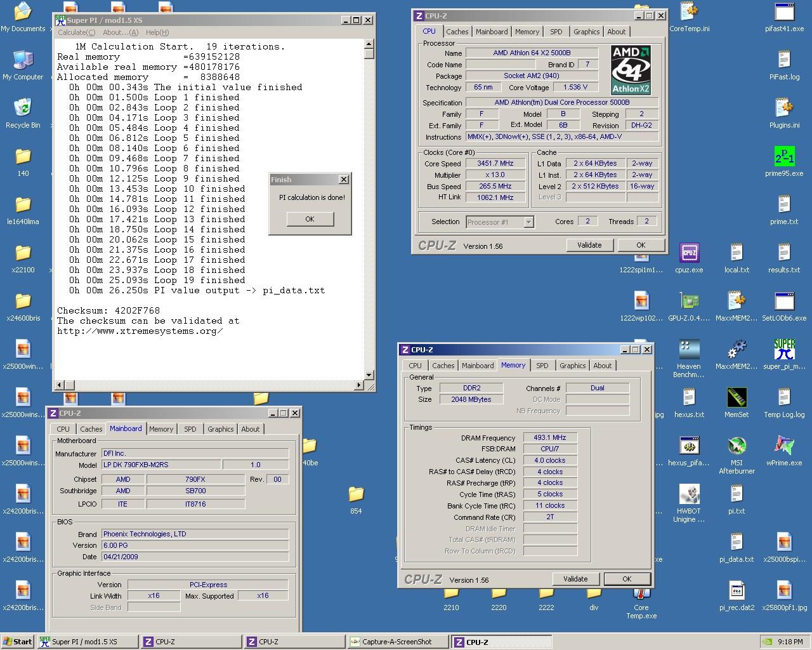Open folder named x22100
Image resolution: width=812 pixels, height=650 pixels.
pyautogui.click(x=23, y=258)
